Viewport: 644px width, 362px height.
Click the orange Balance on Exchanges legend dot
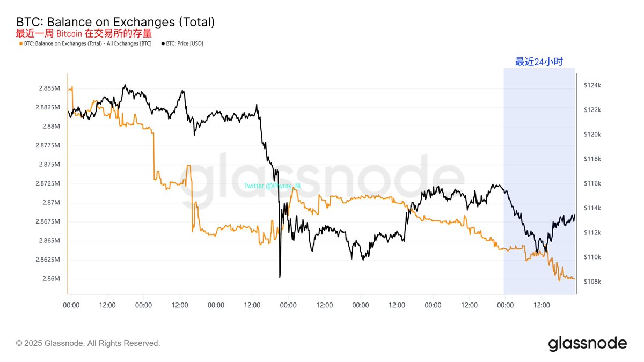pos(21,43)
